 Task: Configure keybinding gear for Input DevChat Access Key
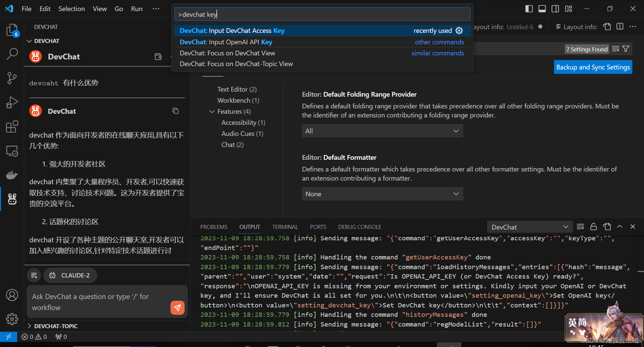tap(459, 31)
